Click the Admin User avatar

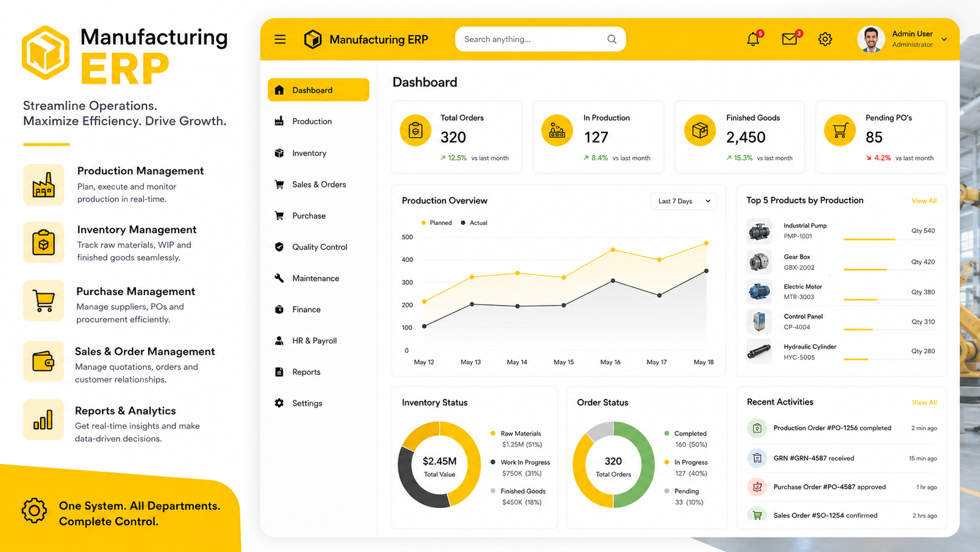[x=871, y=39]
